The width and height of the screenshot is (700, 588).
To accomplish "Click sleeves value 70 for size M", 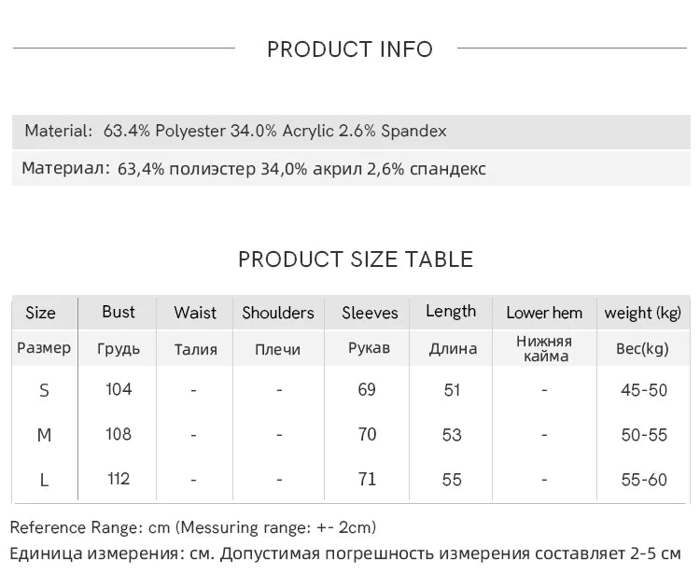I will pos(367,434).
